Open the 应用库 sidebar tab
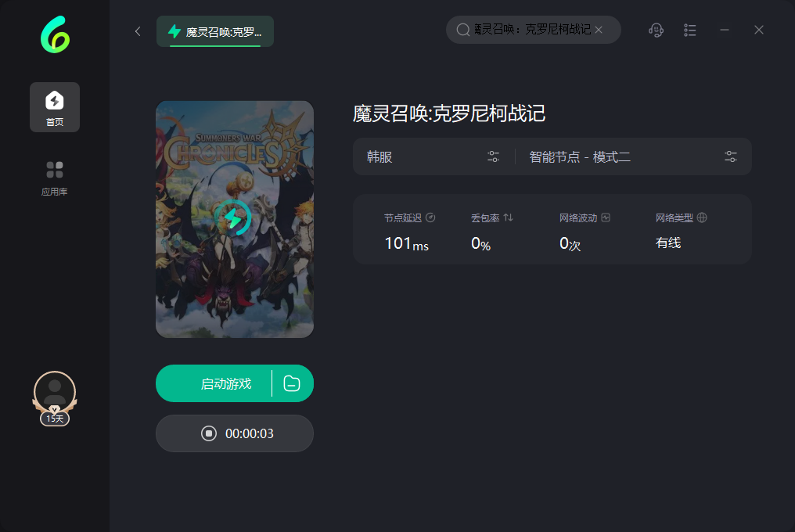 pyautogui.click(x=55, y=178)
